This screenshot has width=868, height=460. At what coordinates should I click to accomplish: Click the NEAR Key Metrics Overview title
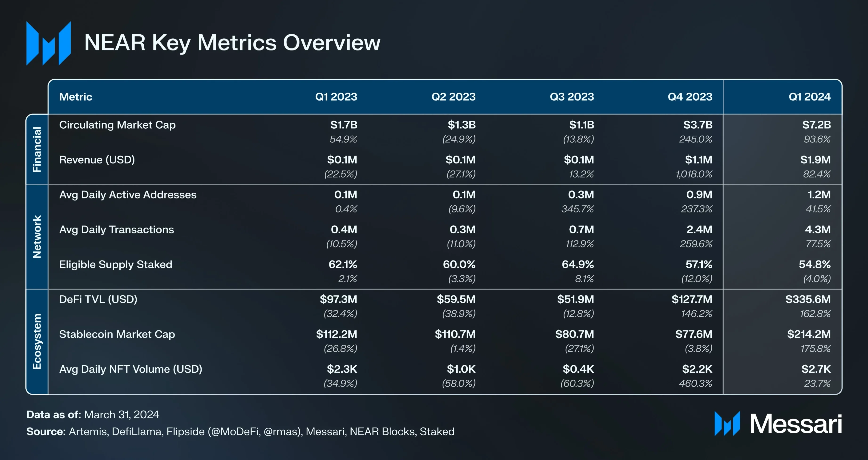pos(232,43)
